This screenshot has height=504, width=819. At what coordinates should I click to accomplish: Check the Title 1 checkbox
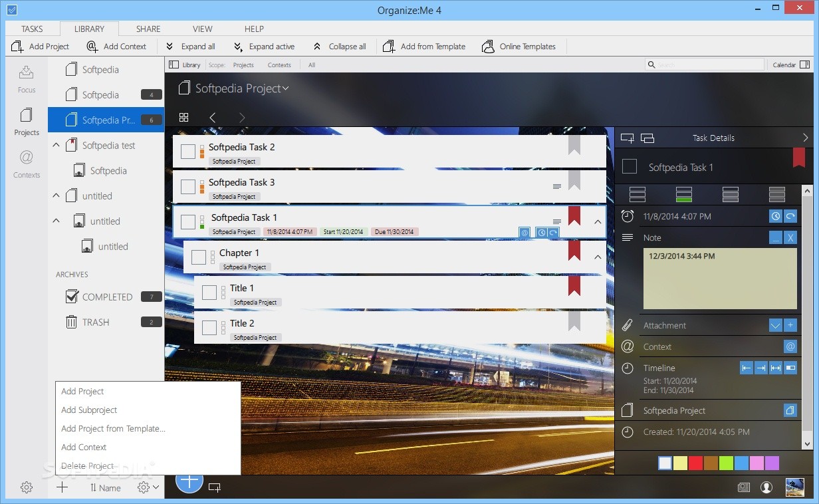[x=209, y=293]
